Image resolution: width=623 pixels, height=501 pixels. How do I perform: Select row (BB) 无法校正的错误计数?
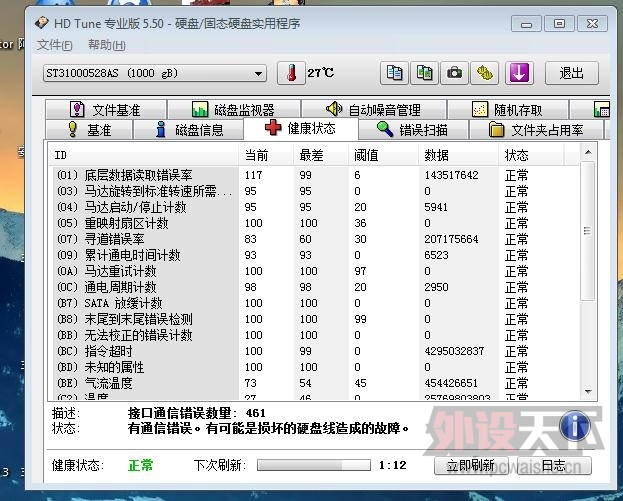click(x=314, y=335)
